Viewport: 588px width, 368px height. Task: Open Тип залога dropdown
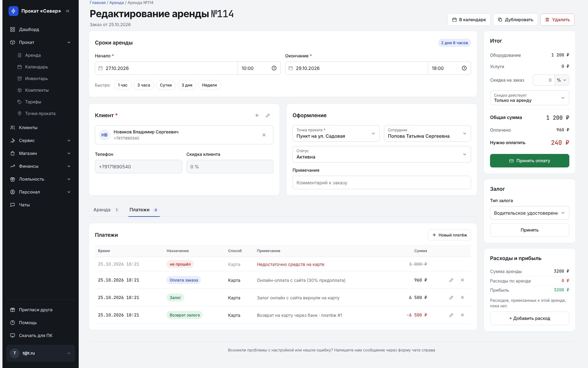point(530,213)
